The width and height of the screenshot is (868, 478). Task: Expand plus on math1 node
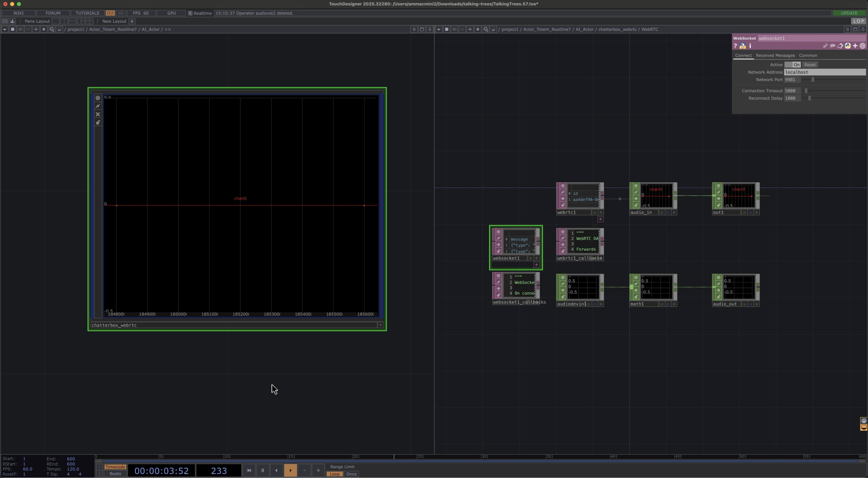(x=674, y=304)
